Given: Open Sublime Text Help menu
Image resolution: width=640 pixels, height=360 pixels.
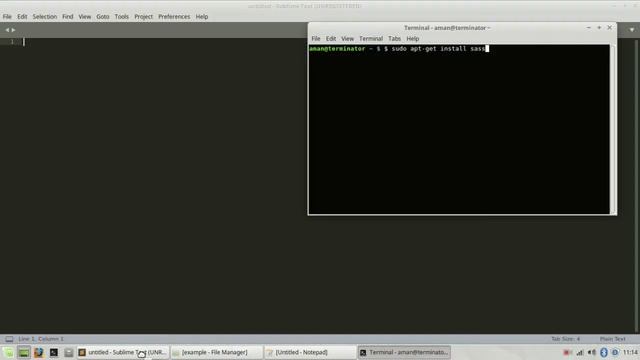Looking at the screenshot, I should [x=202, y=17].
